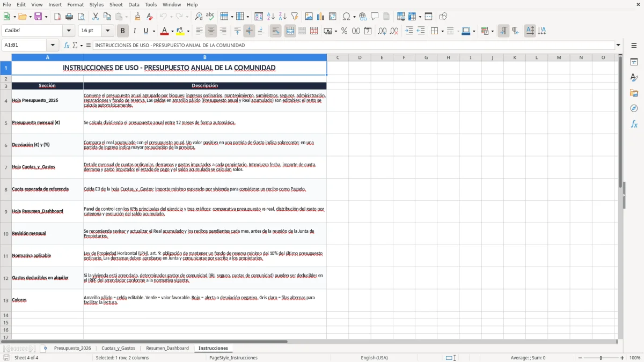Click the Insert Chart icon
This screenshot has width=644, height=362.
click(x=321, y=17)
